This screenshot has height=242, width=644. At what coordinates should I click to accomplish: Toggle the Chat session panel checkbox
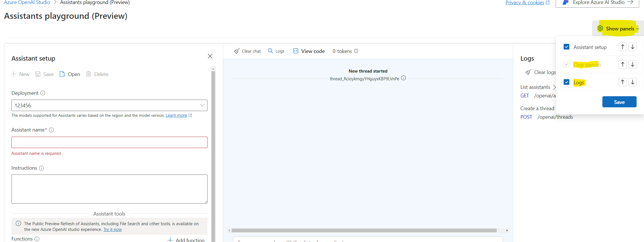[566, 65]
